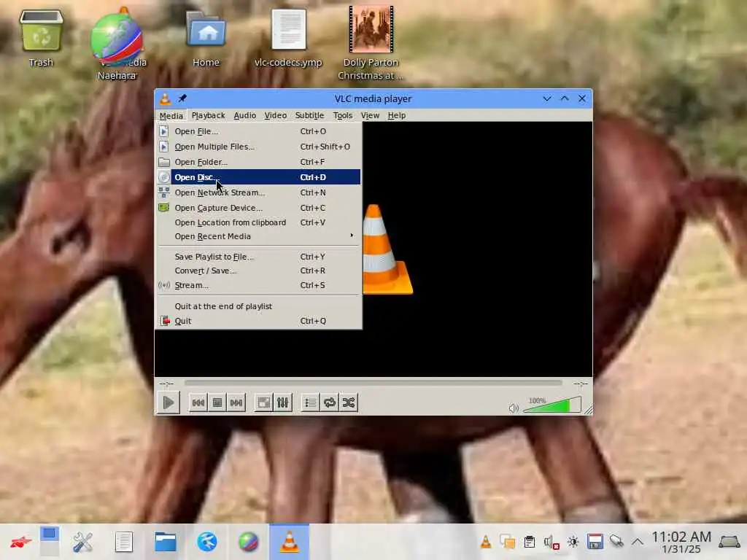
Task: Open the Help menu
Action: pyautogui.click(x=396, y=115)
